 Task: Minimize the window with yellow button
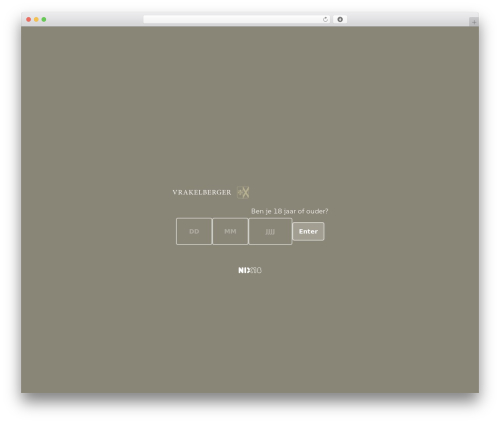tap(36, 19)
